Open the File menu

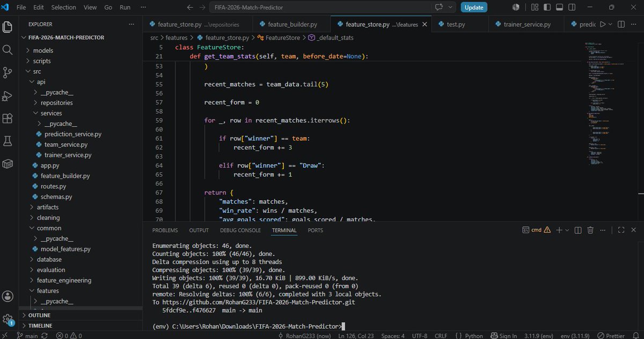coord(21,8)
